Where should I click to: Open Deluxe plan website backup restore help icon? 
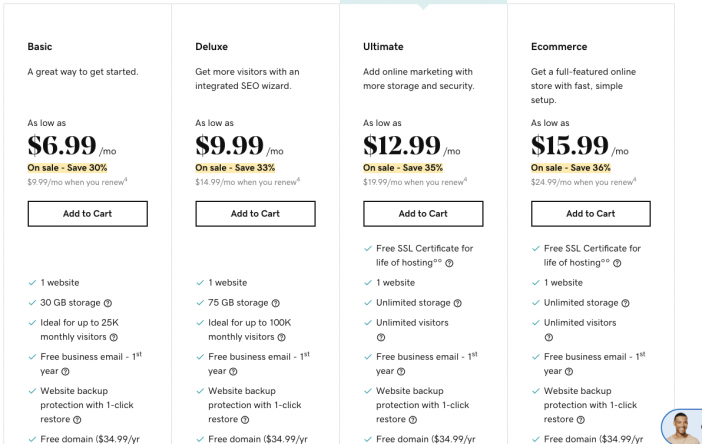tap(245, 420)
